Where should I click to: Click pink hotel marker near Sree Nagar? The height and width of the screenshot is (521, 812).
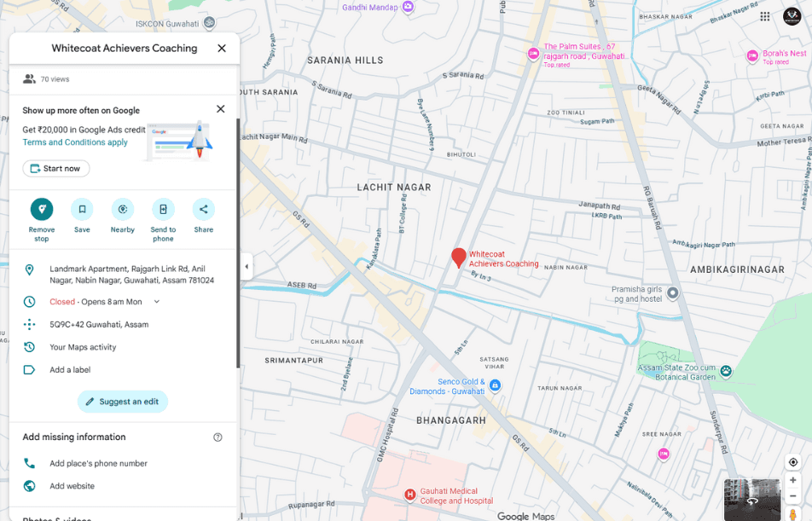point(664,454)
